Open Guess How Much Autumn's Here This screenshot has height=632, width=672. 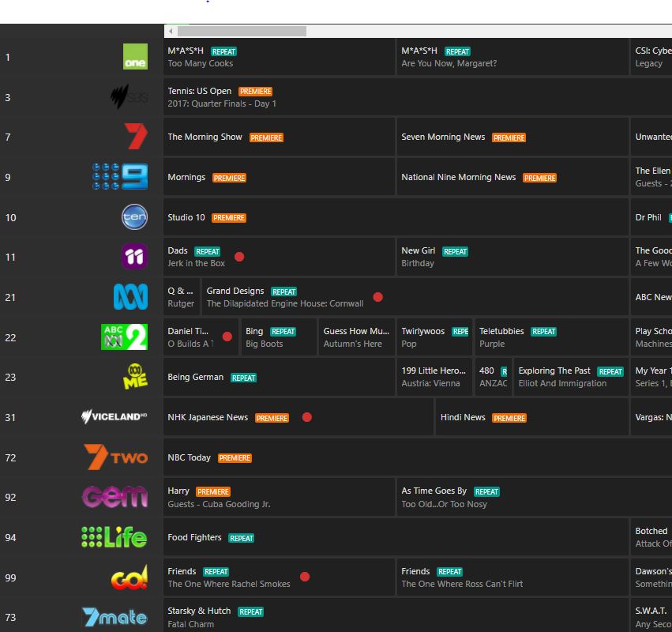[x=357, y=337]
